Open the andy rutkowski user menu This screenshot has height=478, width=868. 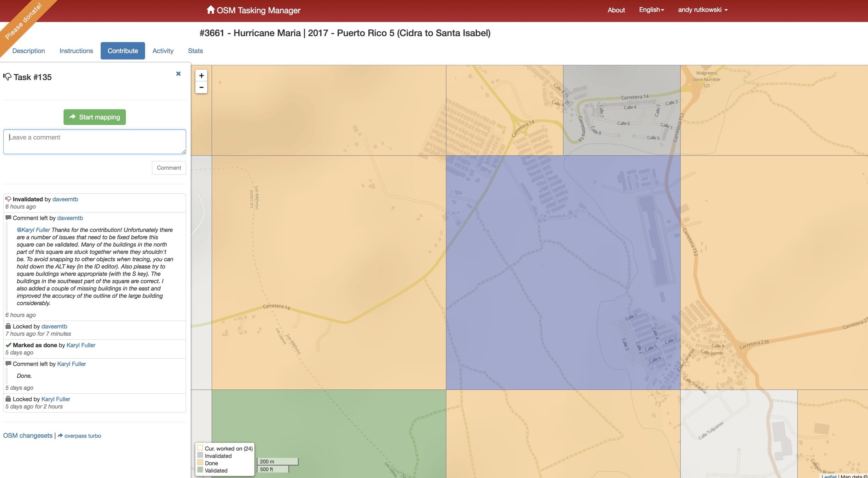click(703, 10)
